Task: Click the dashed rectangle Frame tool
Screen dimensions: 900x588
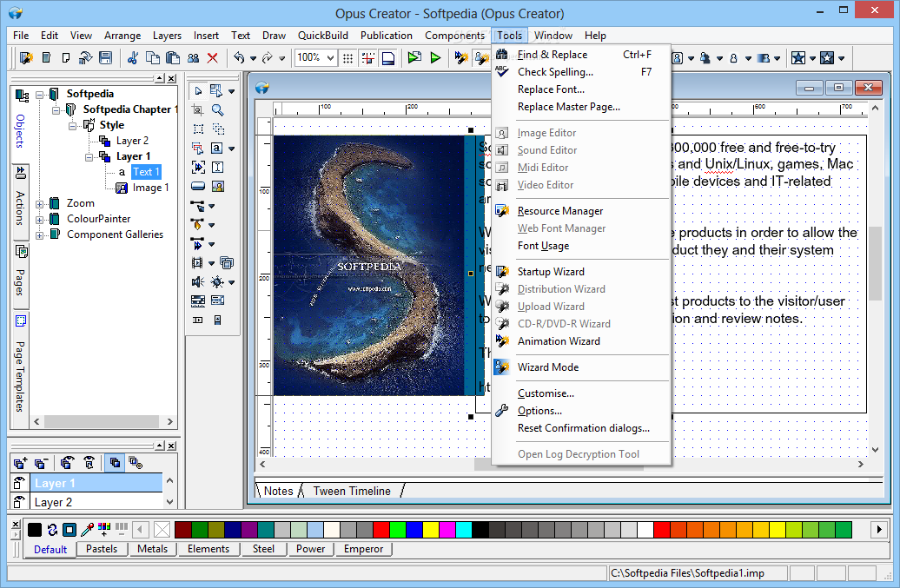Action: point(198,129)
